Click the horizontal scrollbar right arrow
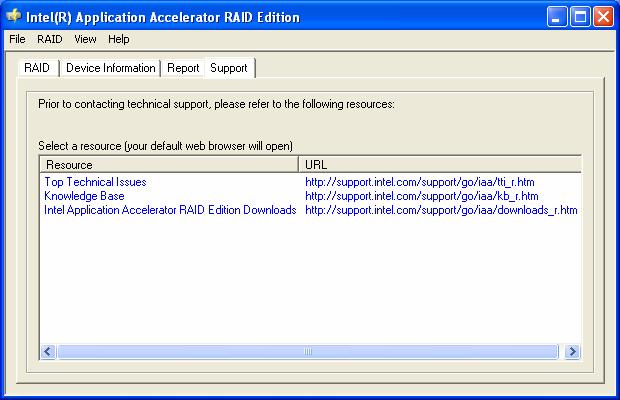This screenshot has width=620, height=400. click(573, 352)
